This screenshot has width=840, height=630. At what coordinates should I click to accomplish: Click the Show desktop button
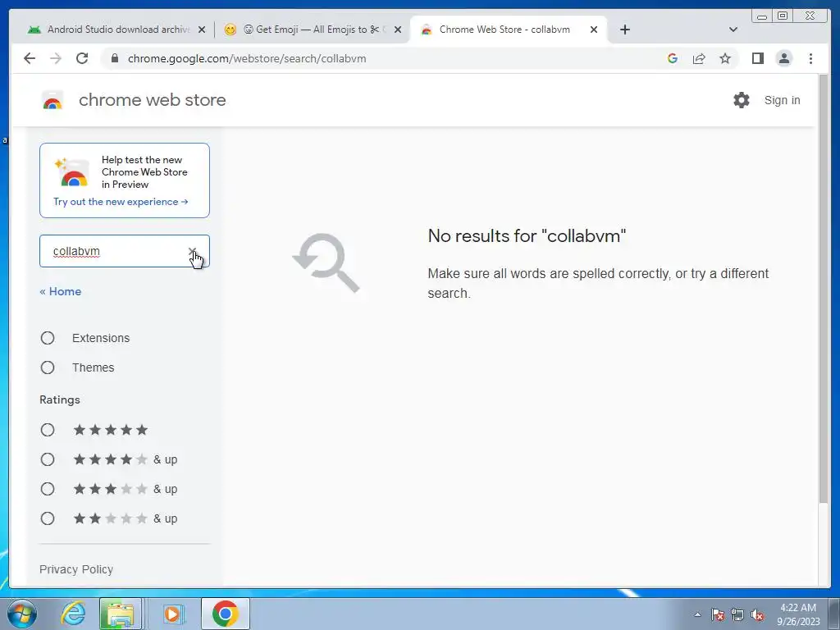click(834, 614)
